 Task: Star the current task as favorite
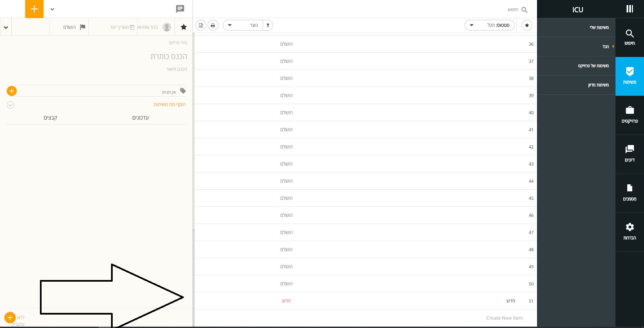tap(183, 27)
